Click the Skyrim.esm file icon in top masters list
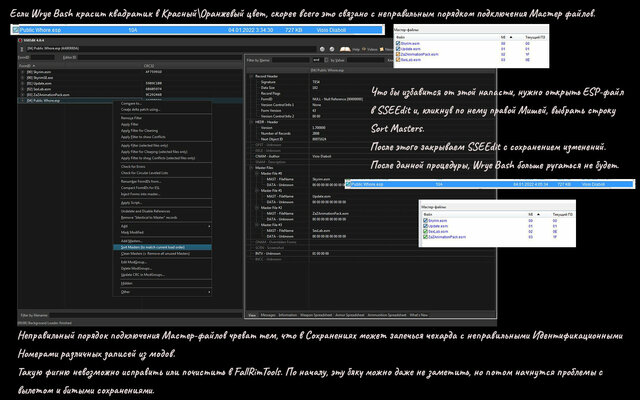The image size is (640, 400). pyautogui.click(x=397, y=43)
